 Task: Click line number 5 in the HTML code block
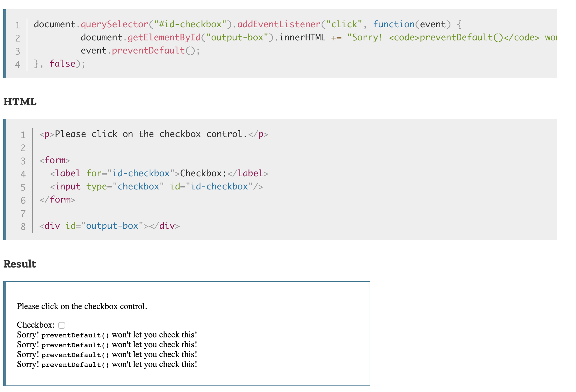coord(23,187)
